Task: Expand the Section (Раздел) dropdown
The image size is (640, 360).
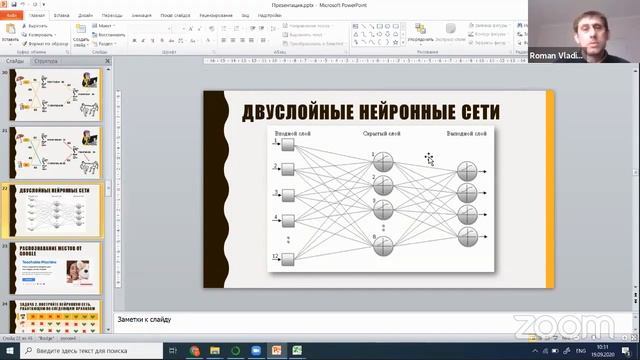Action: tap(105, 44)
